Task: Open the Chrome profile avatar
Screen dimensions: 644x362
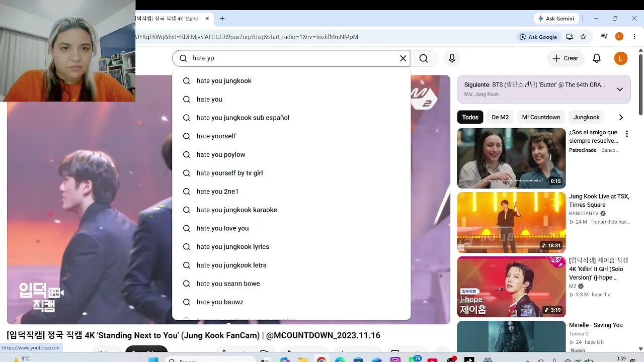Action: [619, 37]
